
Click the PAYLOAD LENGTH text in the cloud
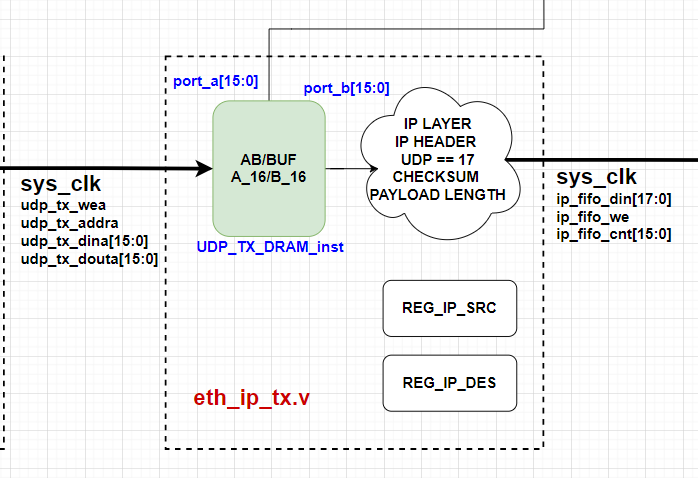(438, 194)
